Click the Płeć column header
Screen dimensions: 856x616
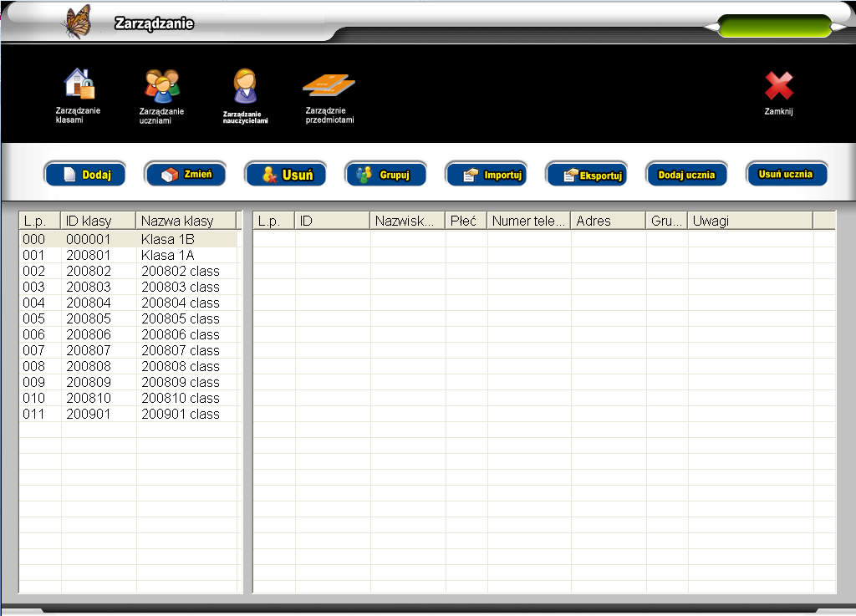pyautogui.click(x=466, y=221)
